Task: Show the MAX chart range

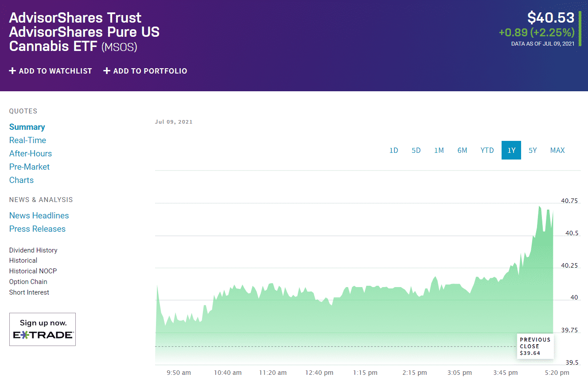Action: point(557,150)
